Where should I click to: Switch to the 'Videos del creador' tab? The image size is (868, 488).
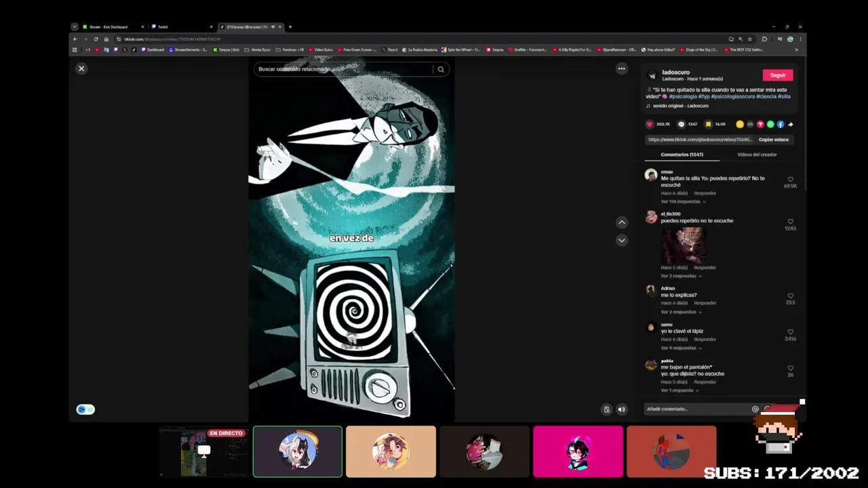pos(757,155)
